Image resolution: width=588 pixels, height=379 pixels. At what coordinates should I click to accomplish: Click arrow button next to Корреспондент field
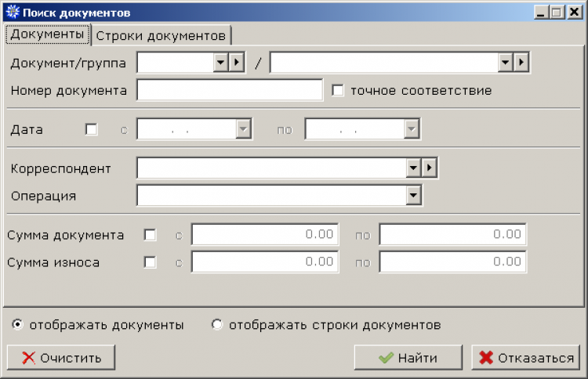click(429, 168)
